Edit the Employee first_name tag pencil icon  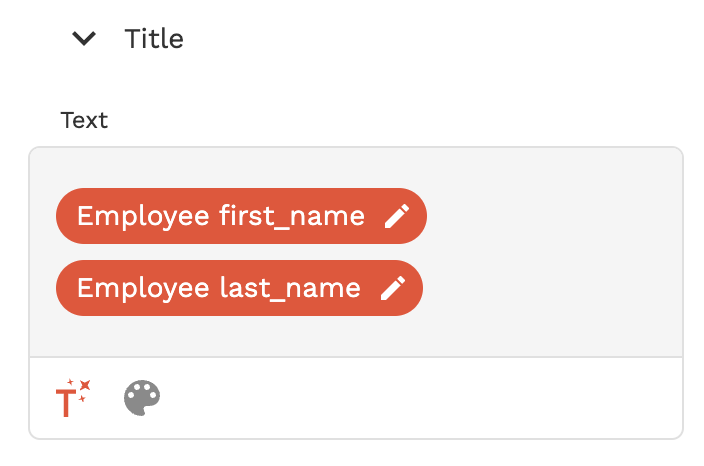[397, 216]
